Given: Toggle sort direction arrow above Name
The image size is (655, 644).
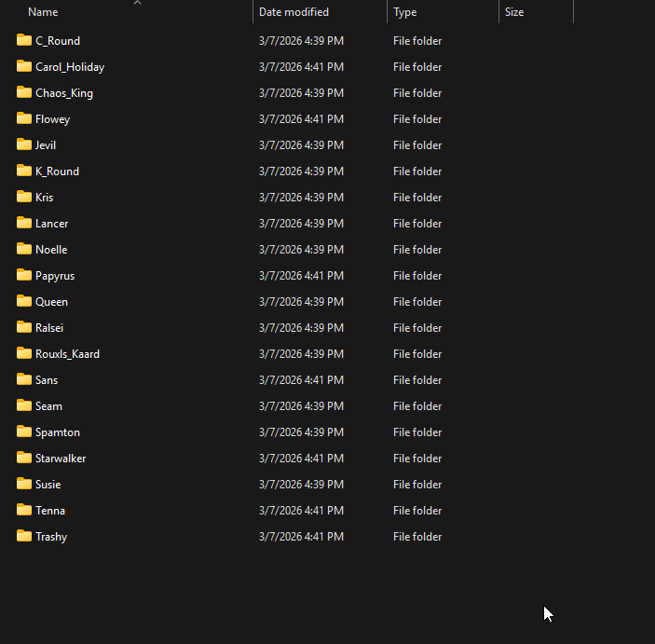Looking at the screenshot, I should click(x=138, y=3).
